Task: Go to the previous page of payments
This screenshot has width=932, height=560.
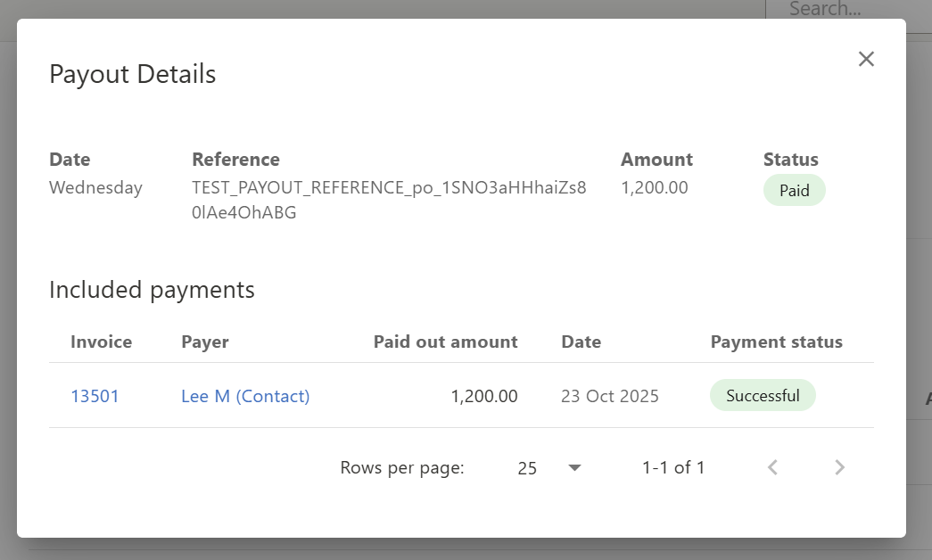Action: click(773, 467)
